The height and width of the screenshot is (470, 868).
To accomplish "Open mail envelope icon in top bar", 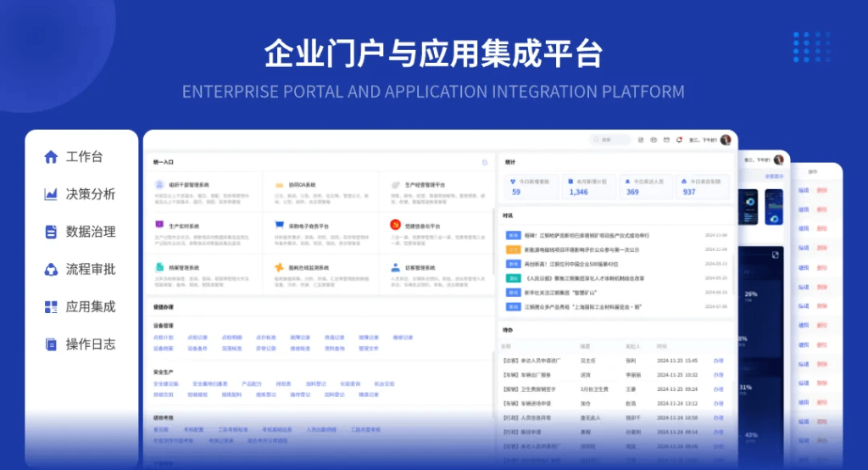I will click(x=666, y=140).
